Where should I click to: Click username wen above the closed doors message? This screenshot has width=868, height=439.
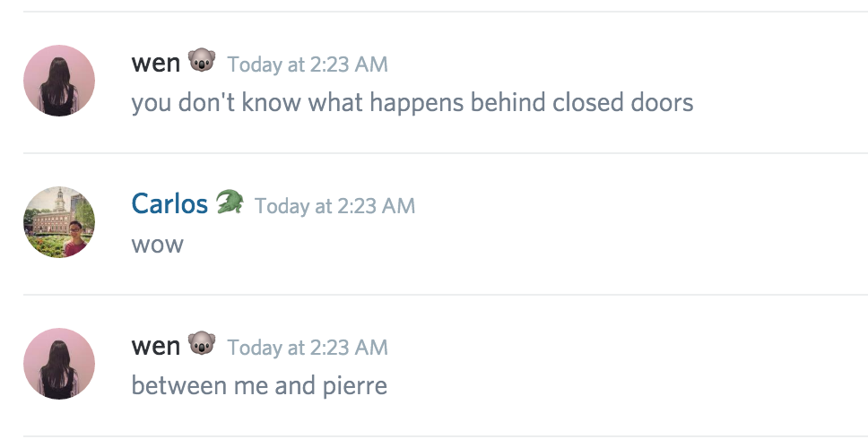(156, 63)
